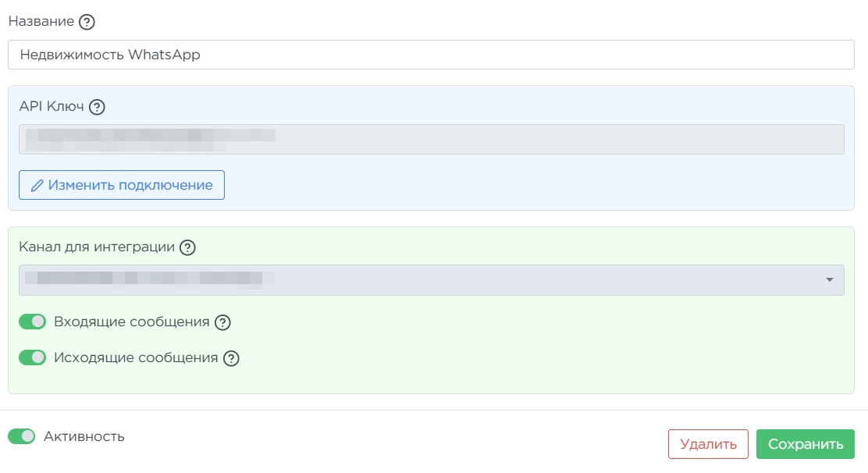Show help for Входящие сообщения

223,322
